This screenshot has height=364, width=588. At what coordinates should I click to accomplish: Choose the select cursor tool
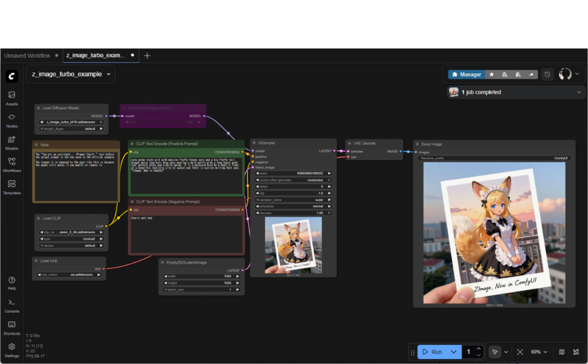[x=495, y=352]
